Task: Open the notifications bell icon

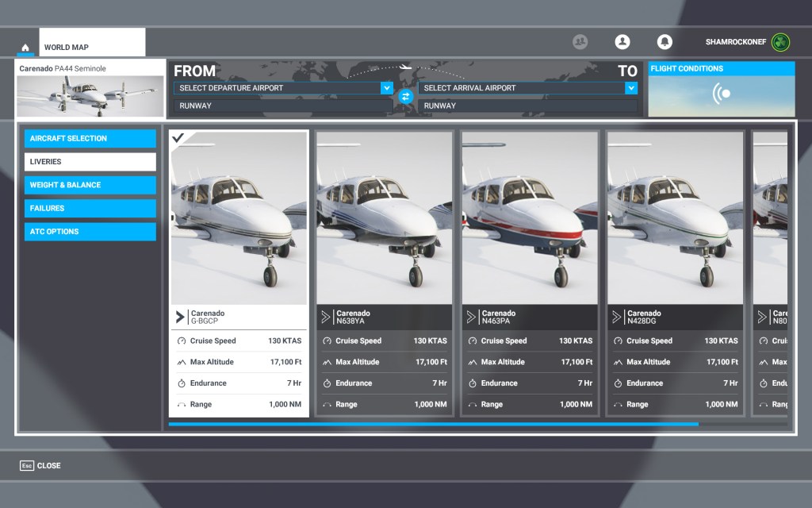Action: tap(665, 42)
